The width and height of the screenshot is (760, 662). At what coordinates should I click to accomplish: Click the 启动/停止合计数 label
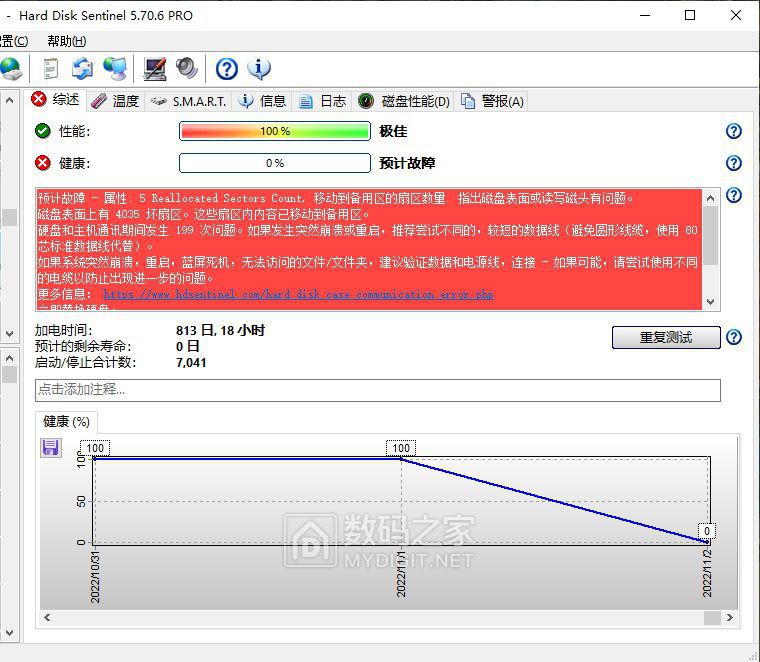tap(85, 363)
